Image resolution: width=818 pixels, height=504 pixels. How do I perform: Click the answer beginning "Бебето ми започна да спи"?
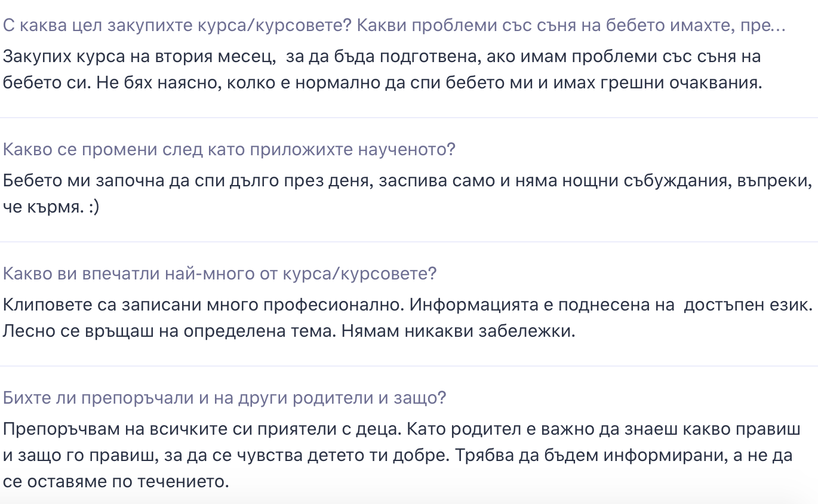408,193
